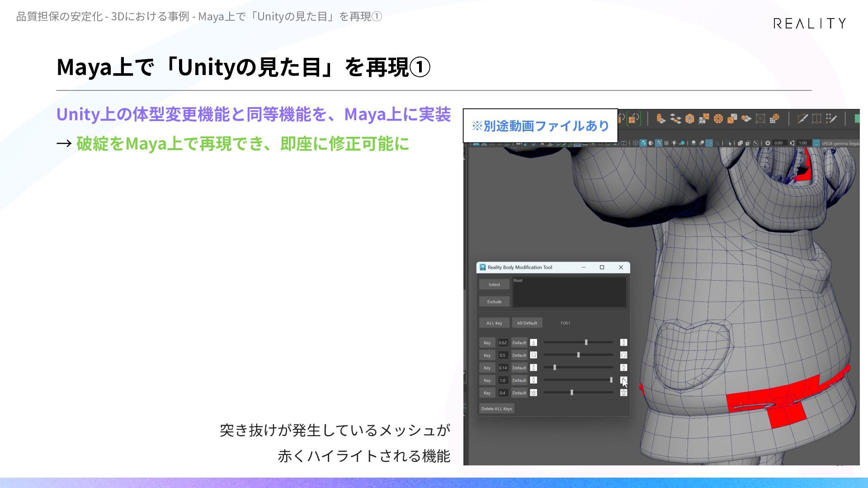868x488 pixels.
Task: Maximize the Reality Body Modification Tool window
Action: (x=602, y=267)
